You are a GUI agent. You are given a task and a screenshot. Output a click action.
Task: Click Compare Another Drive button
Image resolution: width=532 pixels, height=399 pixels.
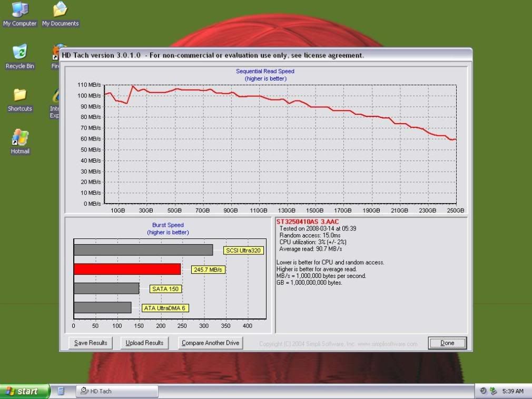pyautogui.click(x=210, y=343)
